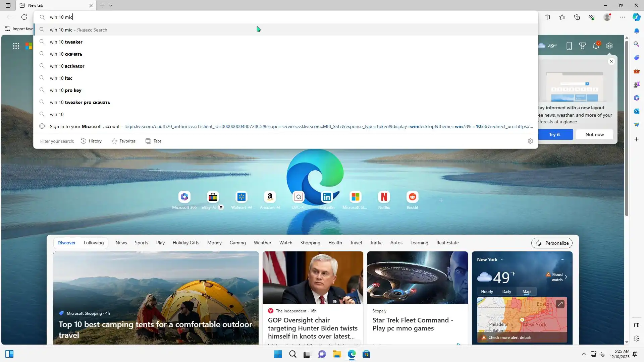This screenshot has width=644, height=362.
Task: Select the 'win 10 tweaker' suggestion
Action: (x=66, y=42)
